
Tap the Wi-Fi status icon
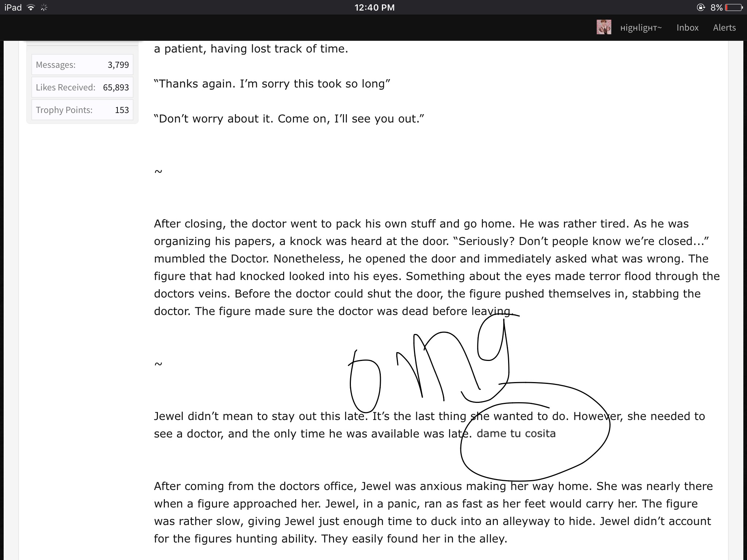coord(31,7)
